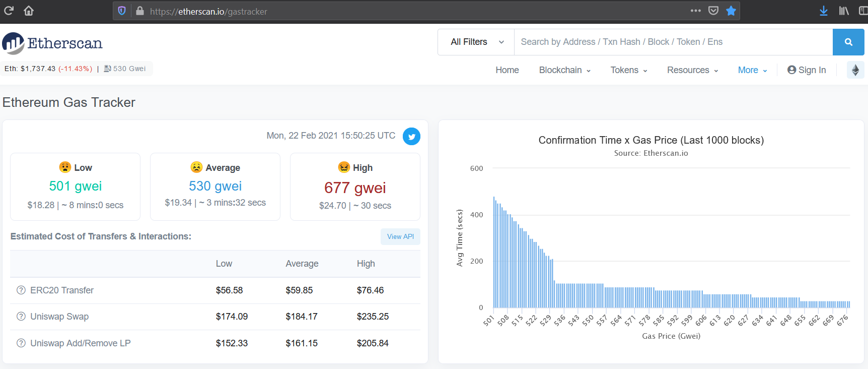Viewport: 868px width, 369px height.
Task: Show help for Uniswap Swap question icon
Action: click(21, 317)
